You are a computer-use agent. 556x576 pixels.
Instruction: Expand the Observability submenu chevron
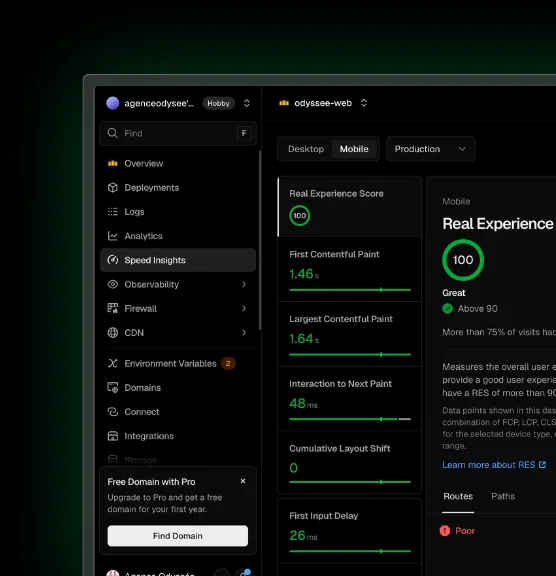pyautogui.click(x=244, y=284)
